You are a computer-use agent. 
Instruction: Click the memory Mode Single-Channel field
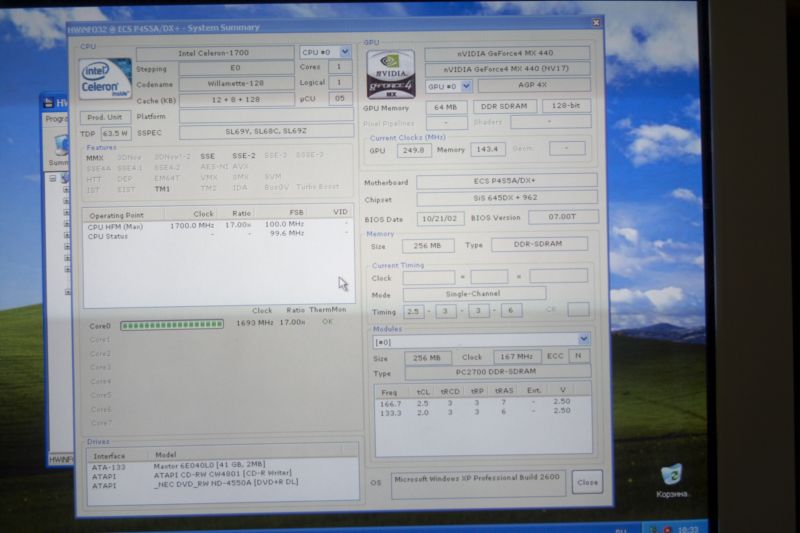point(474,294)
